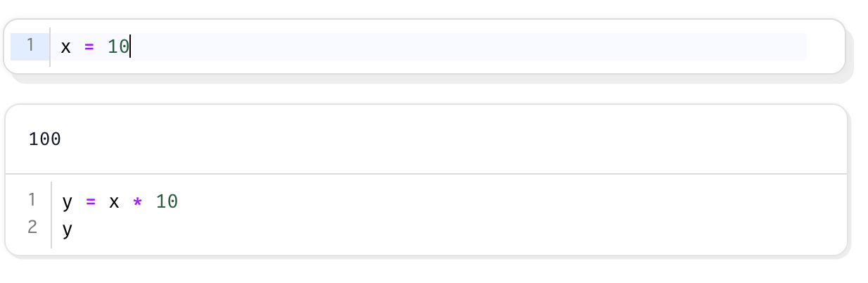This screenshot has height=283, width=868.
Task: Click line number 2 in the second cell
Action: (32, 227)
